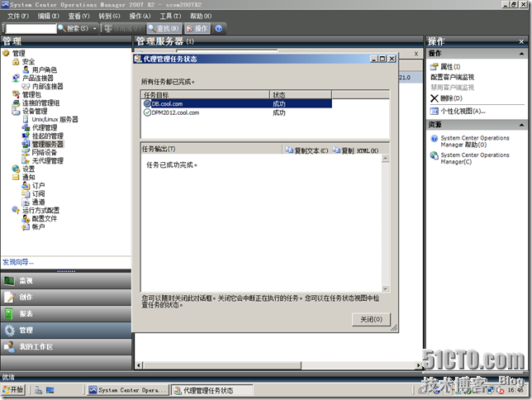Click the 搜索 search button
This screenshot has height=400, width=532.
tap(74, 29)
